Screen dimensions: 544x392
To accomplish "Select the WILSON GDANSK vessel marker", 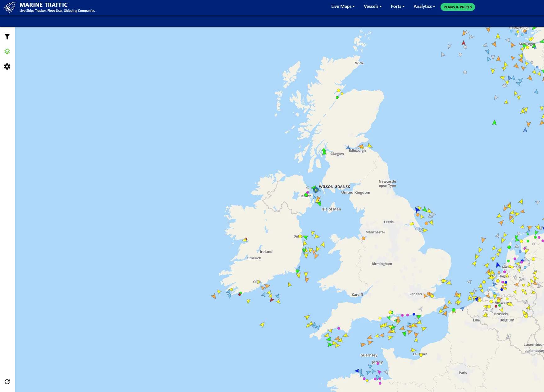I will (316, 189).
